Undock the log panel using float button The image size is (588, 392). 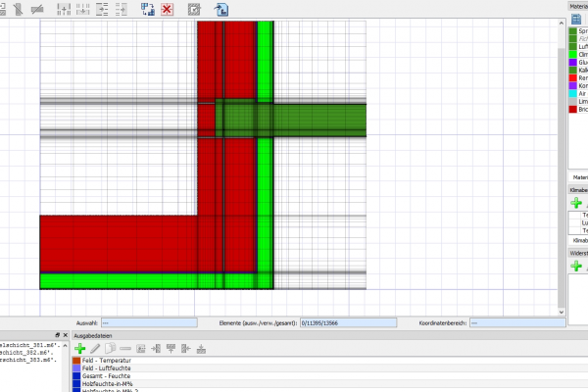58,336
